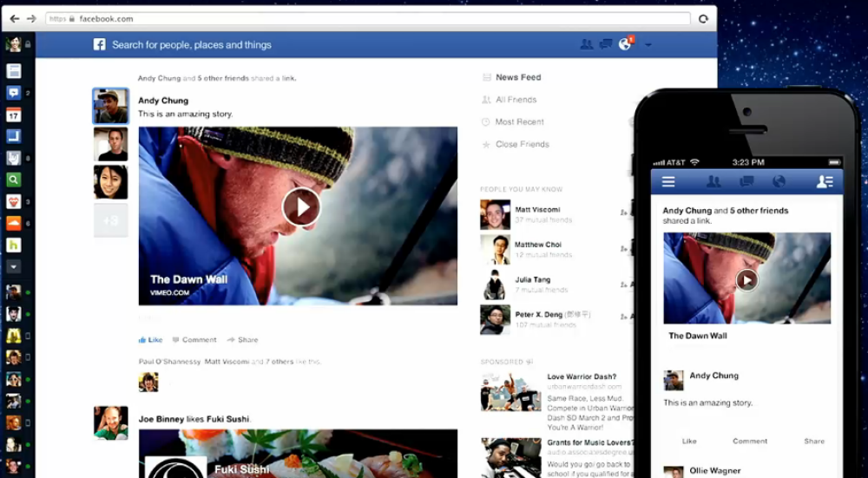Screen dimensions: 868x478
Task: Click the yellow M avatar in the chat sidebar
Action: pyautogui.click(x=14, y=336)
